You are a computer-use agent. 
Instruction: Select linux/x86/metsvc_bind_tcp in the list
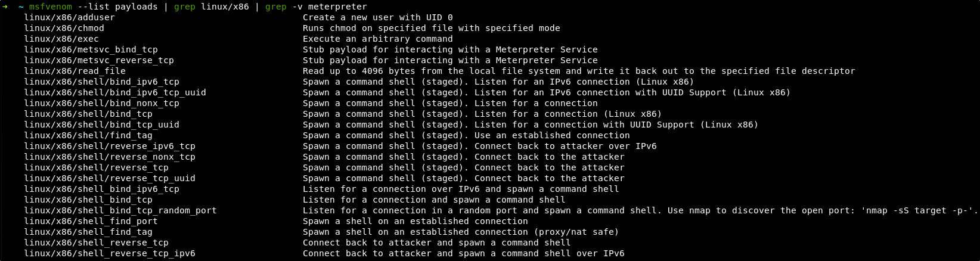tap(91, 49)
